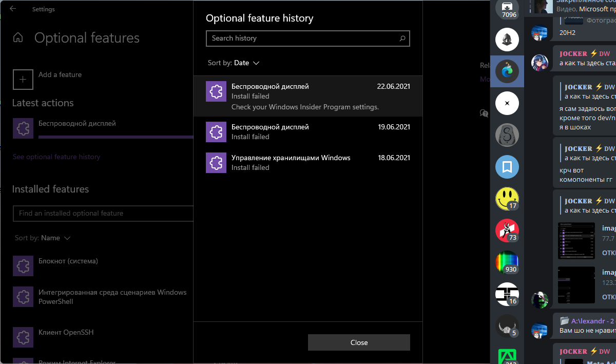Click Беспроводной дисплей progress bar under Latest actions
Image resolution: width=616 pixels, height=364 pixels.
[x=116, y=137]
